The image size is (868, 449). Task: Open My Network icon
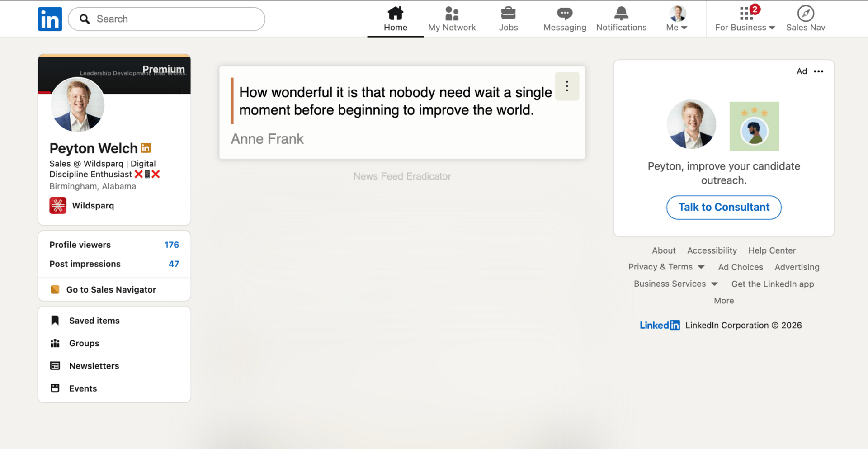[452, 14]
